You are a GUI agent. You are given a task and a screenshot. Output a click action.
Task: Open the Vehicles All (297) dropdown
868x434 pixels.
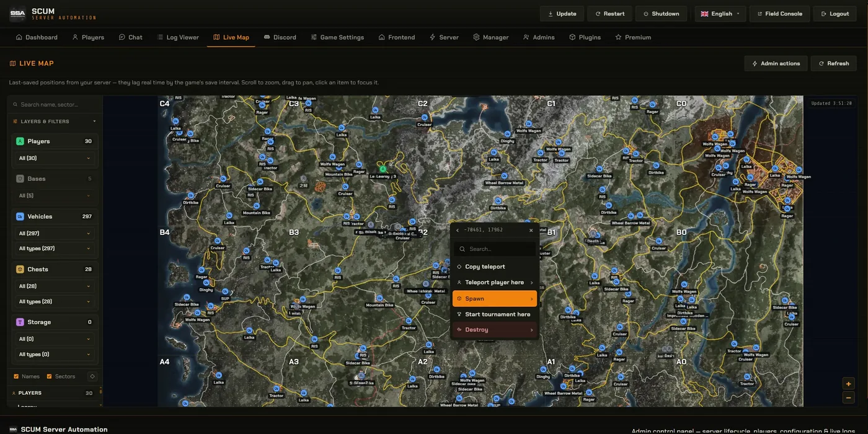pyautogui.click(x=55, y=233)
